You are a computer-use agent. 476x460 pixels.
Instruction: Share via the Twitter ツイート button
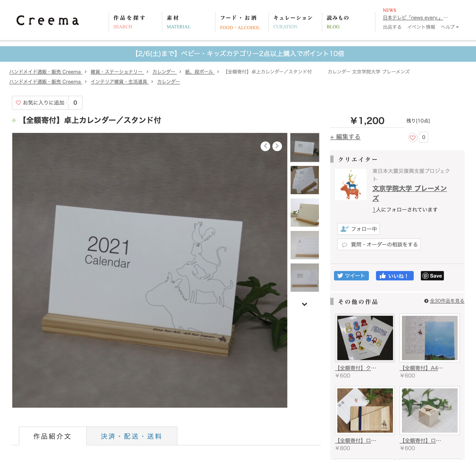tap(351, 276)
